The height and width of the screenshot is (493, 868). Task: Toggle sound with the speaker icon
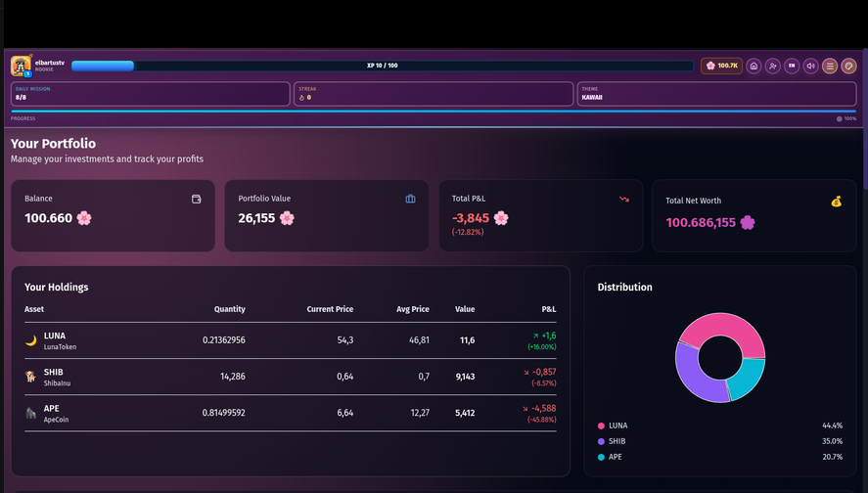810,66
